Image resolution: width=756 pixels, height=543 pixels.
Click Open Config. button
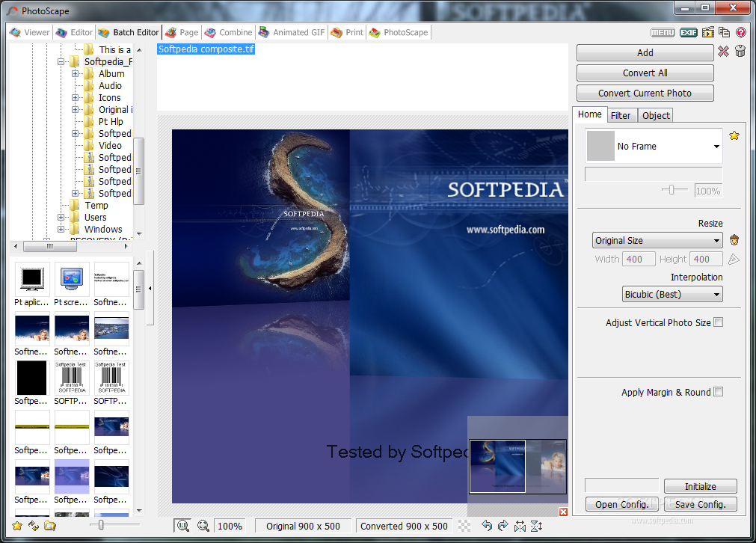[x=622, y=504]
